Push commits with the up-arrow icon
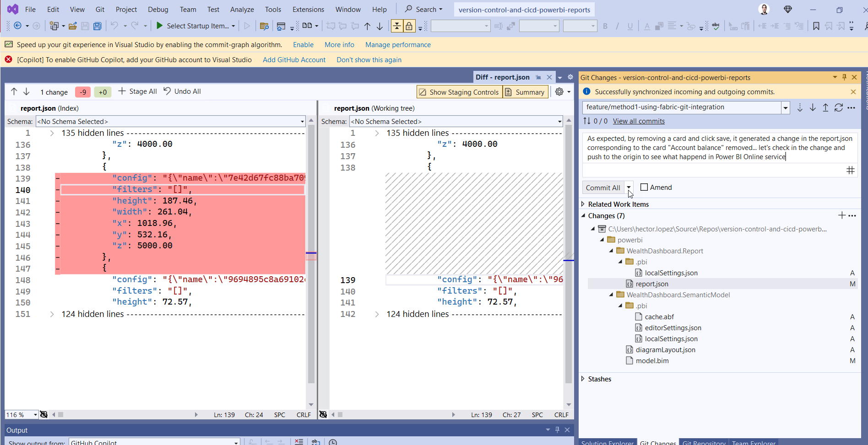 pyautogui.click(x=825, y=107)
